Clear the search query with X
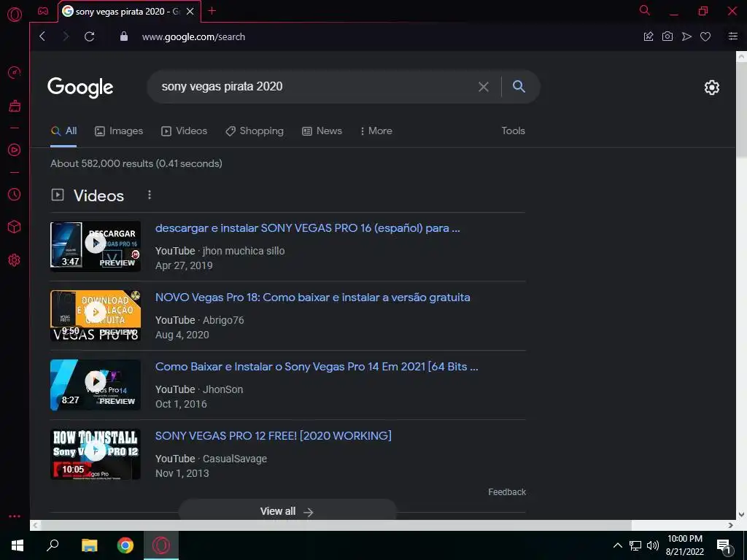 (484, 87)
